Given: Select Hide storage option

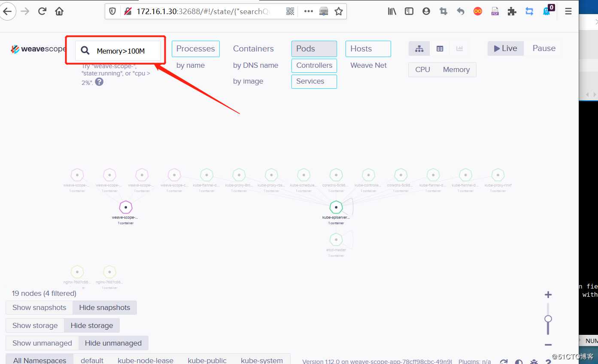Looking at the screenshot, I should tap(92, 325).
